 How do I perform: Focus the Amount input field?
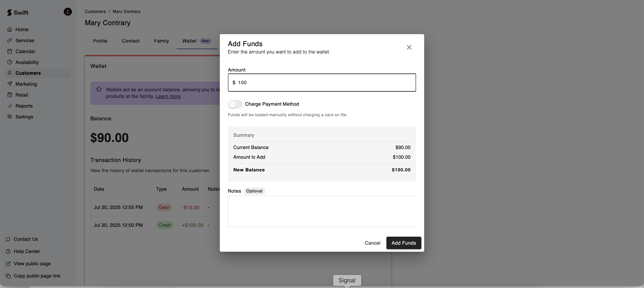coord(322,82)
